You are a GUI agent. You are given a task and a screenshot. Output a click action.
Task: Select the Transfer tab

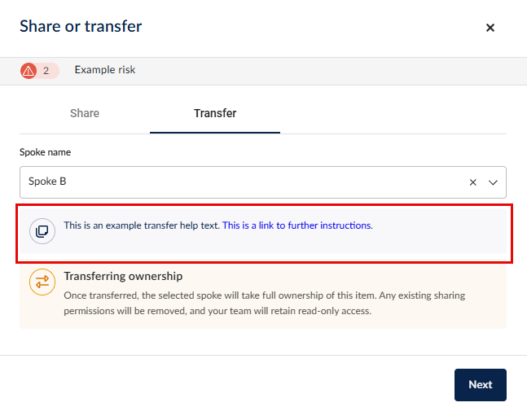215,113
